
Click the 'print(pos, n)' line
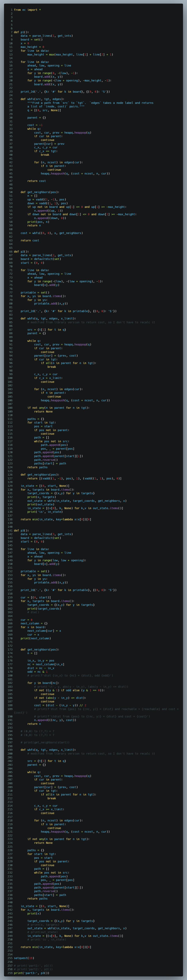38,222
